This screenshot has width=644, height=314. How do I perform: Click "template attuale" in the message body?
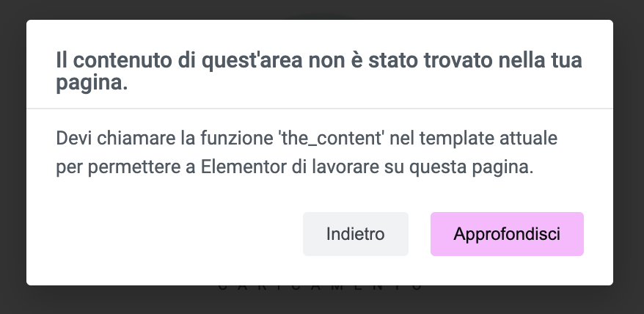pyautogui.click(x=489, y=139)
